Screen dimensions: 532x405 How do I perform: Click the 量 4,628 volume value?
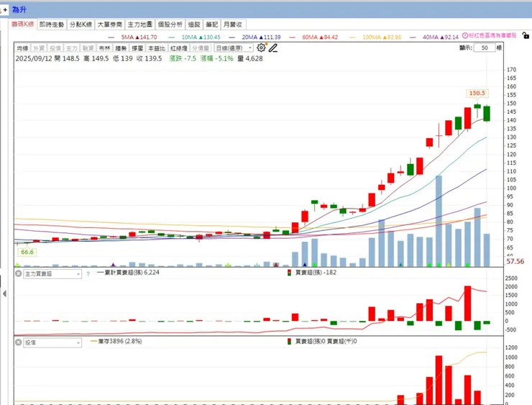point(250,58)
